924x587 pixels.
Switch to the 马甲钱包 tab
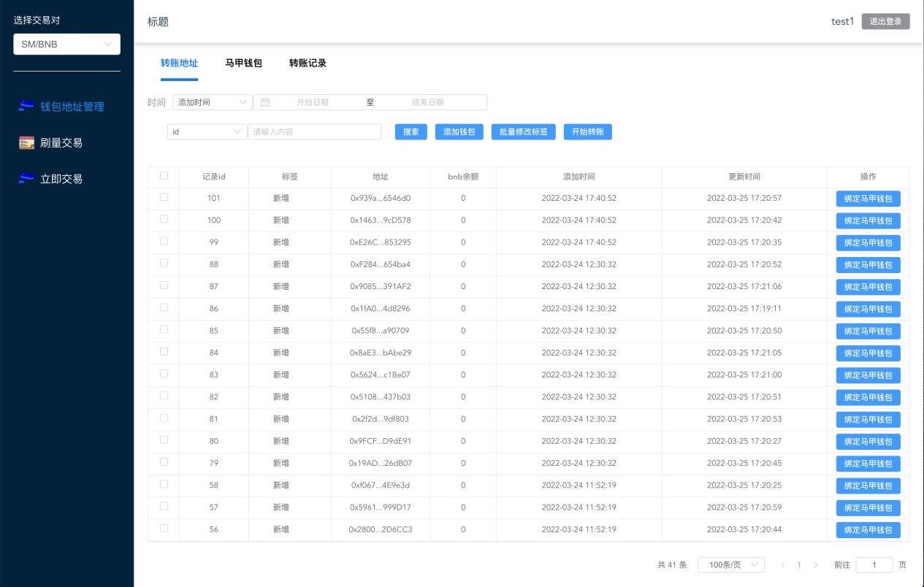[x=243, y=64]
